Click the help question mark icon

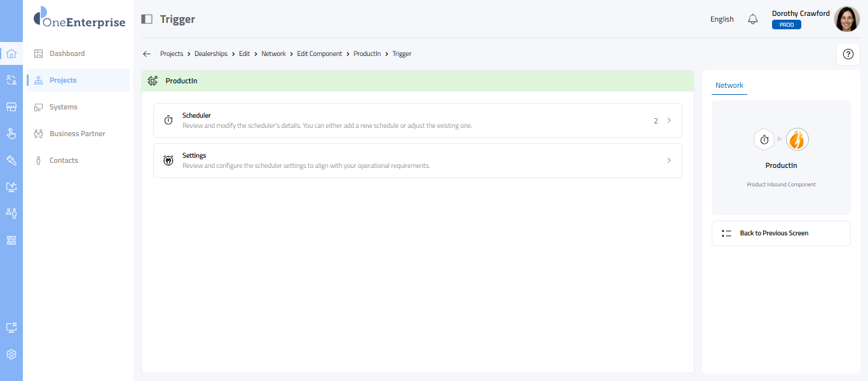(x=848, y=54)
